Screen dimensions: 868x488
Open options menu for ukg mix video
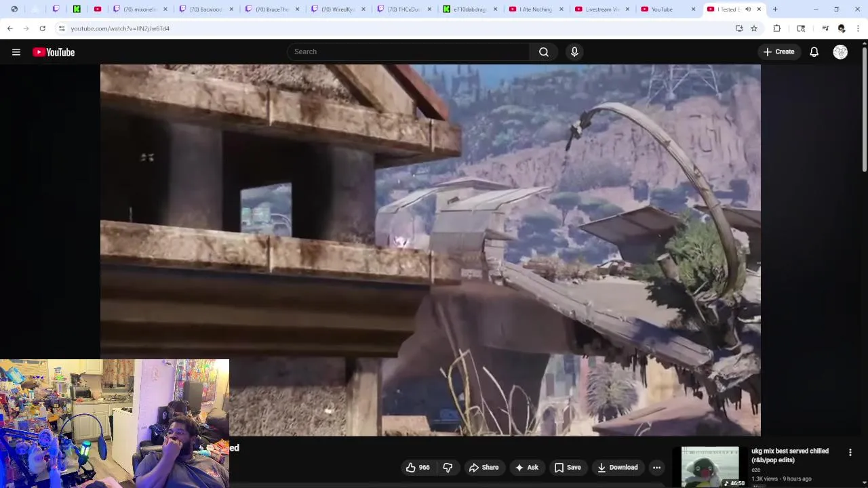(850, 452)
